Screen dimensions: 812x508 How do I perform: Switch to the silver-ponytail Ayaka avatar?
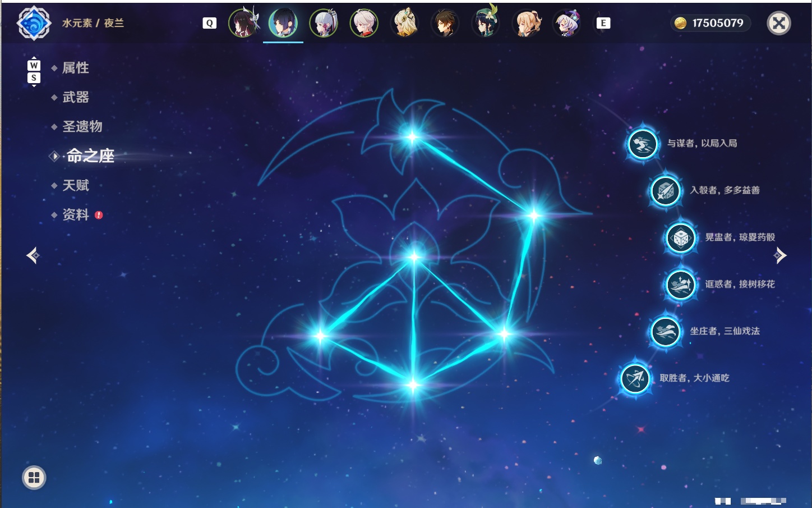(324, 23)
